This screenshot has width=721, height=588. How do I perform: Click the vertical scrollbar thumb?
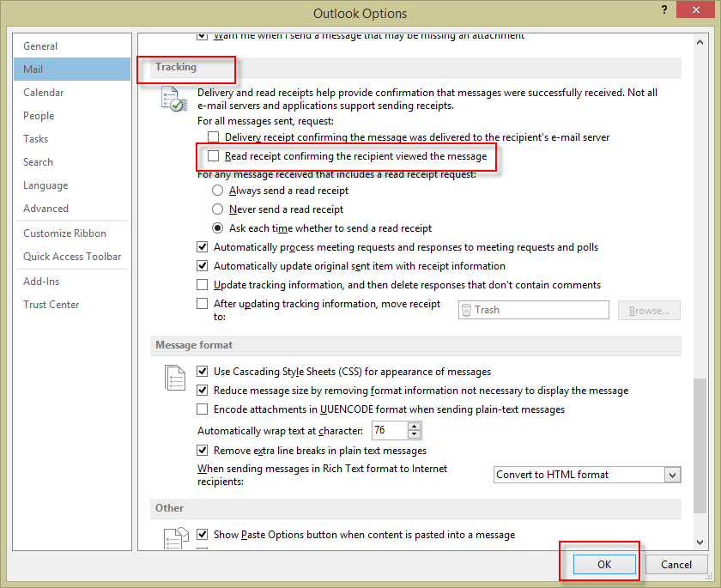(x=700, y=446)
